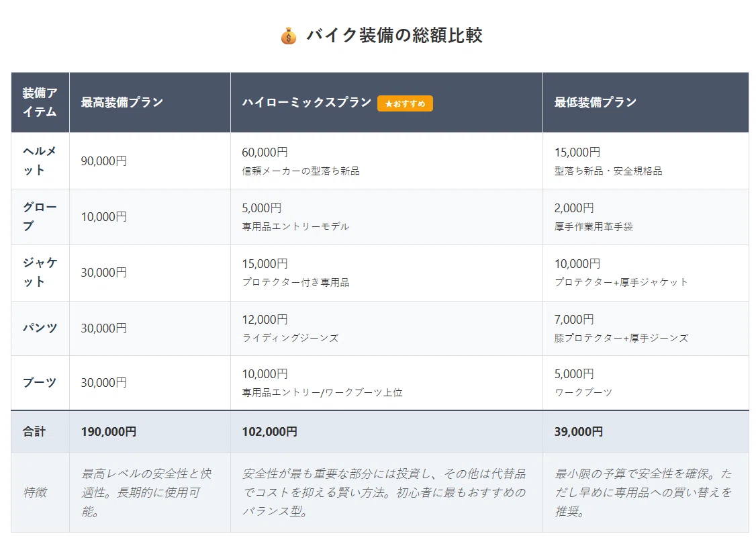Click the 2,000円 glove price
The height and width of the screenshot is (540, 756).
coord(574,208)
